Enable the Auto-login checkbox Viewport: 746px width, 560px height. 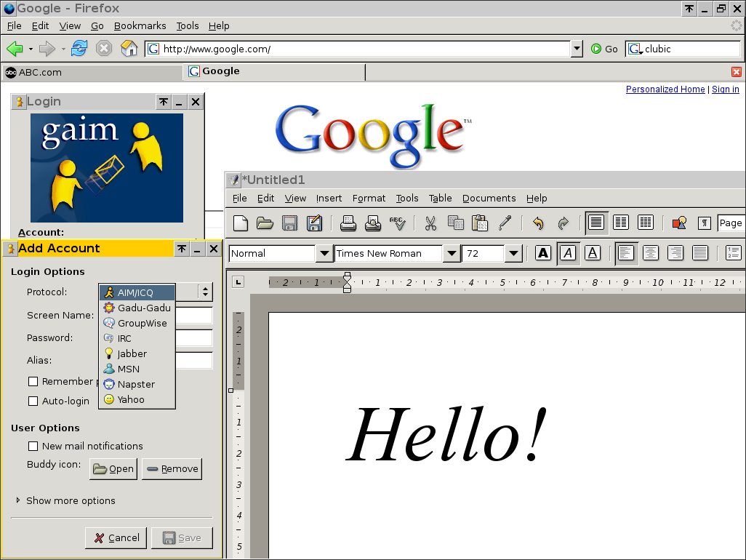click(33, 401)
